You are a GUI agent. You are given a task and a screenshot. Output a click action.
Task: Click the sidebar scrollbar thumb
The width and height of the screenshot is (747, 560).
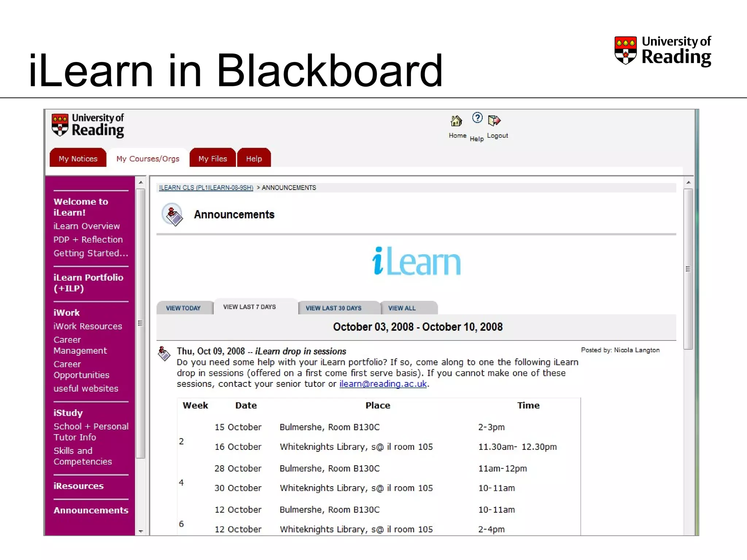click(141, 323)
